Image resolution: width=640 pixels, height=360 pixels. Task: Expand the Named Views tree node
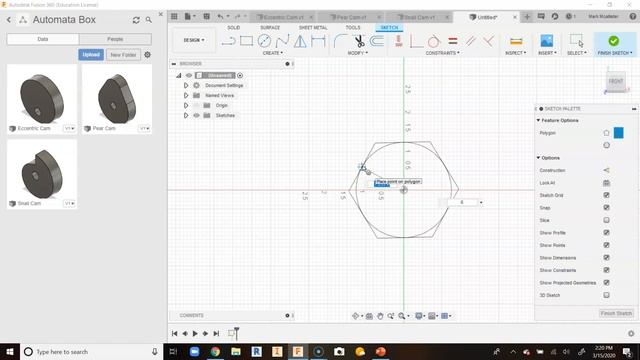[186, 96]
